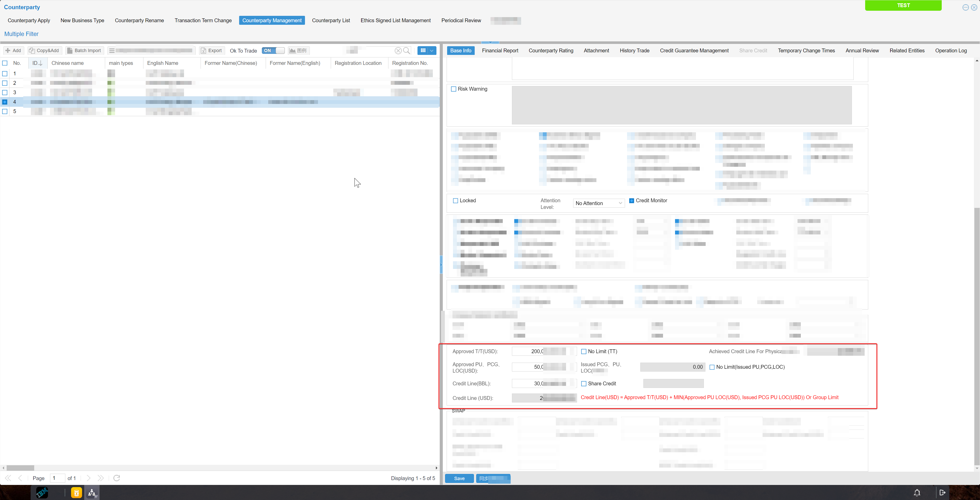Image resolution: width=980 pixels, height=500 pixels.
Task: Click the green TEST button
Action: 903,5
